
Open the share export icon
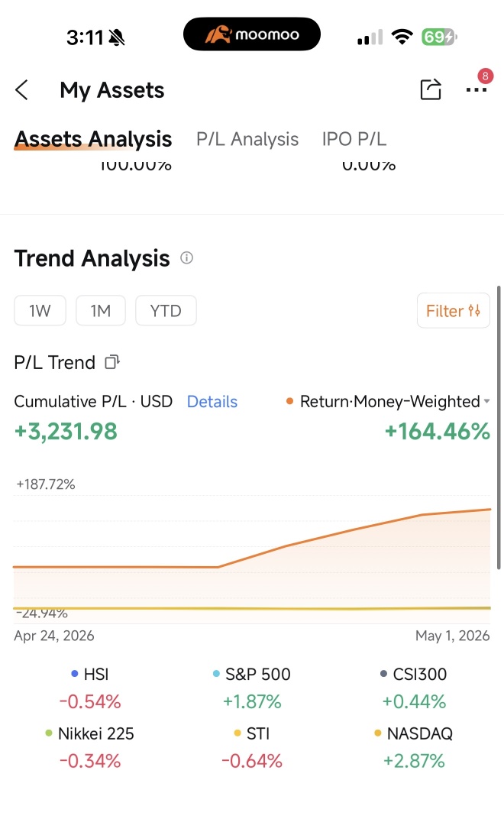click(431, 89)
